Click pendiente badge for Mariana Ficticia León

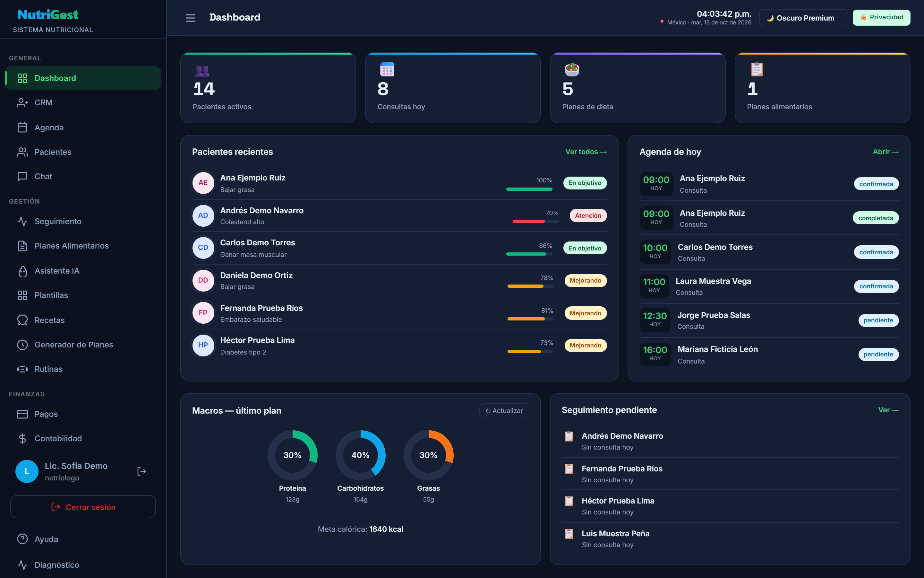878,355
